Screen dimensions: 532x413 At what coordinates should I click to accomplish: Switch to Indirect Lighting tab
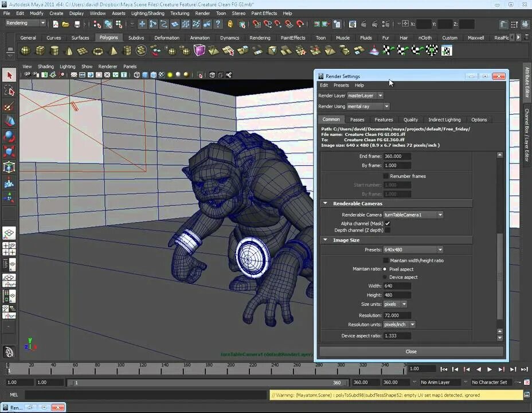click(x=444, y=119)
